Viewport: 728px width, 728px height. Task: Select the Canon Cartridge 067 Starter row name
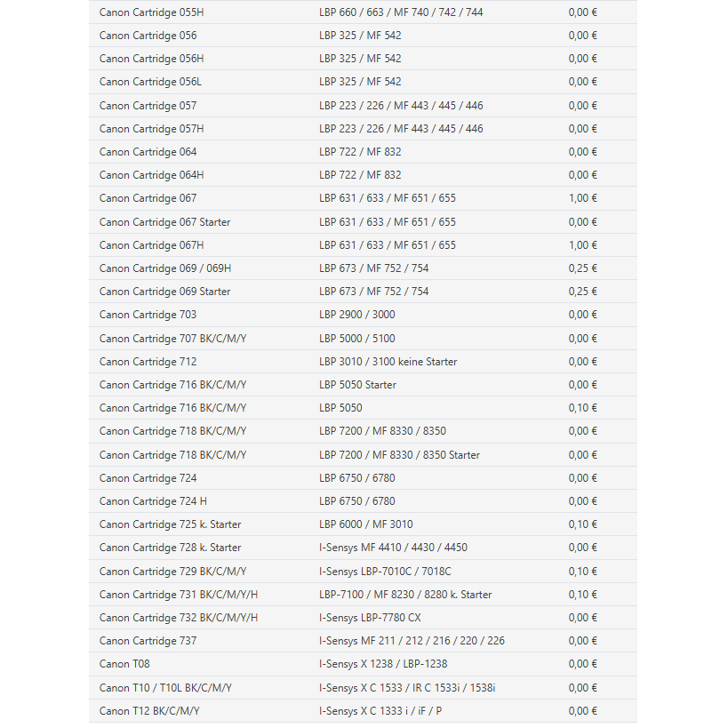(164, 222)
